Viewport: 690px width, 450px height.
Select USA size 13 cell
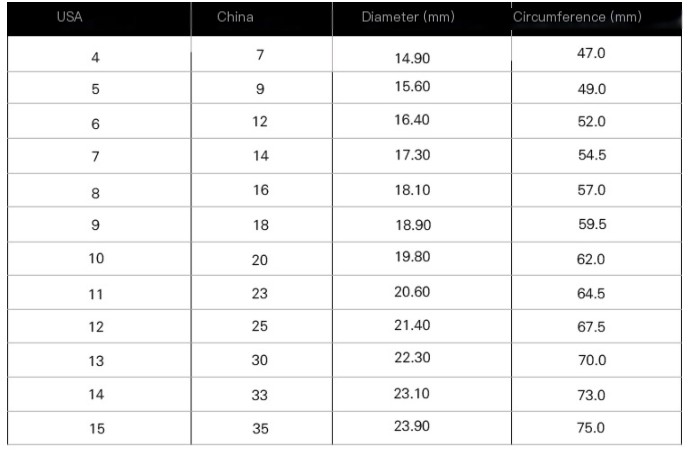(96, 361)
